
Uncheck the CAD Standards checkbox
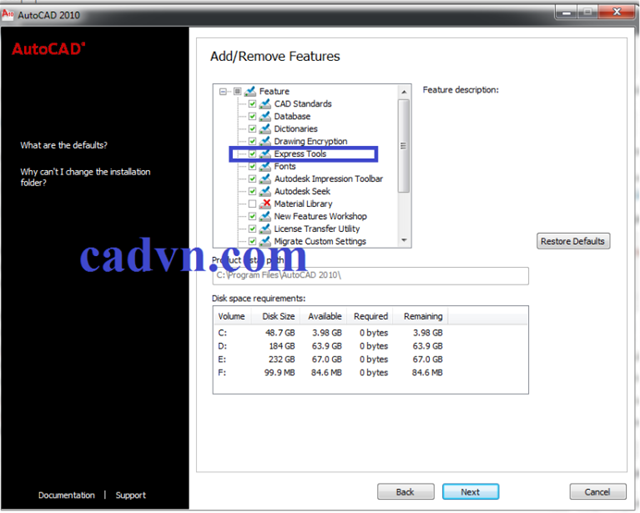252,104
